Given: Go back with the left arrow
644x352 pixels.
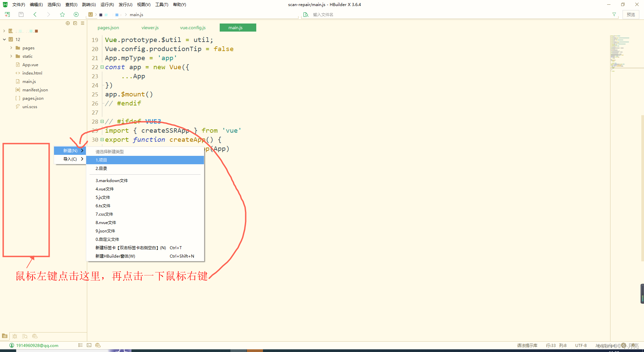Looking at the screenshot, I should click(35, 14).
